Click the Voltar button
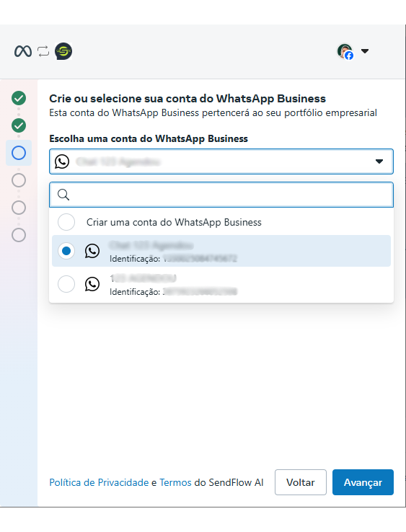The image size is (406, 532). point(301,482)
